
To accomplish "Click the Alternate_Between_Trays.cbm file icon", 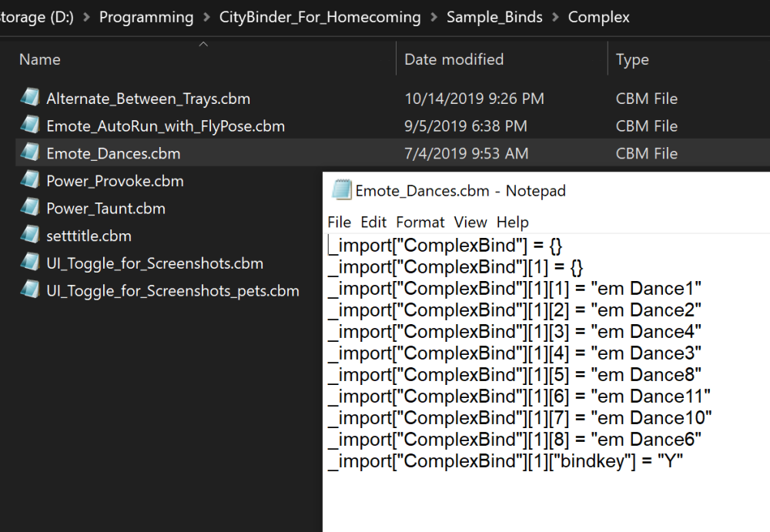I will 30,98.
